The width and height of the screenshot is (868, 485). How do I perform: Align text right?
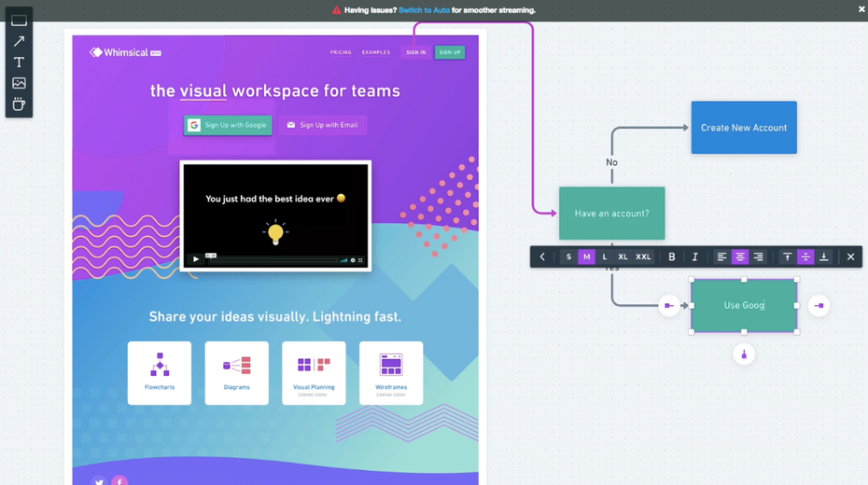pyautogui.click(x=759, y=256)
